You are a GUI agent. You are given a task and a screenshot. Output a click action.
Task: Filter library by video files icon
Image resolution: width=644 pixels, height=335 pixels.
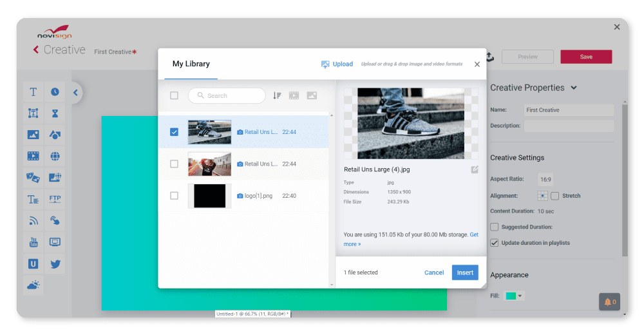[294, 95]
